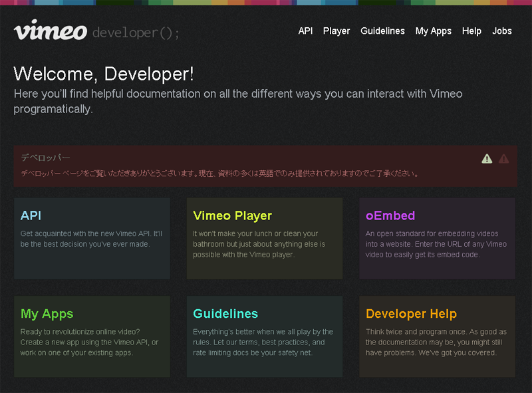Click the light-colored warning triangle icon
The image size is (532, 393).
point(487,158)
